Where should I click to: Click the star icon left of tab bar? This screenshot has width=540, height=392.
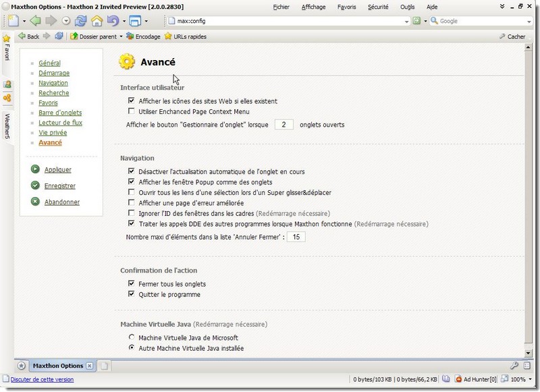point(22,366)
